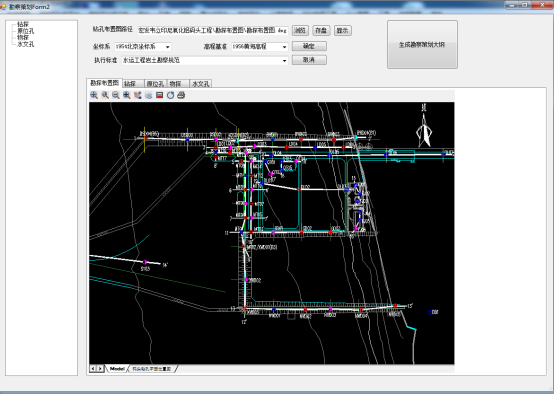Click the fourth magnifier icon before the hand icon
The height and width of the screenshot is (395, 555).
point(127,95)
